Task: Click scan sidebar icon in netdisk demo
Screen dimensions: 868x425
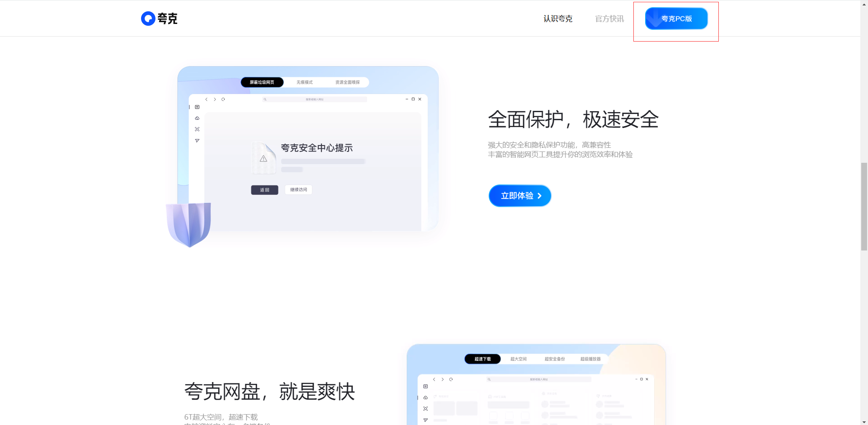Action: click(x=425, y=409)
